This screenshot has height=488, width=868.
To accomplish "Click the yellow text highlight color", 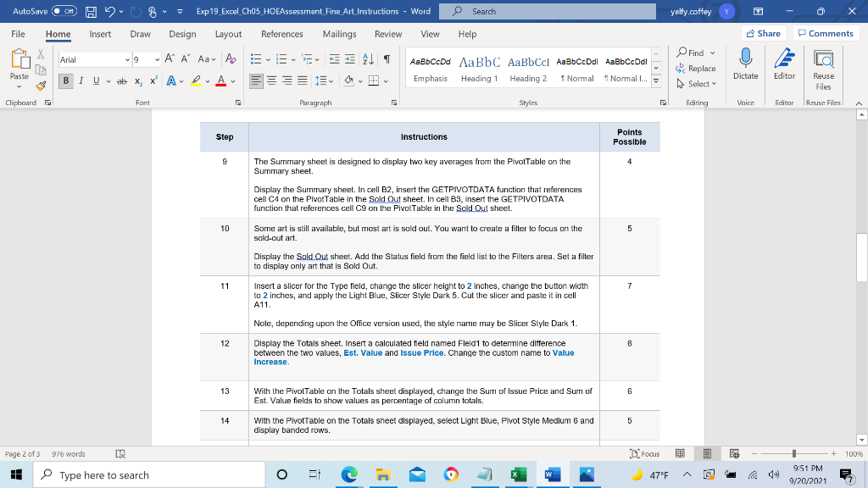I will 194,81.
